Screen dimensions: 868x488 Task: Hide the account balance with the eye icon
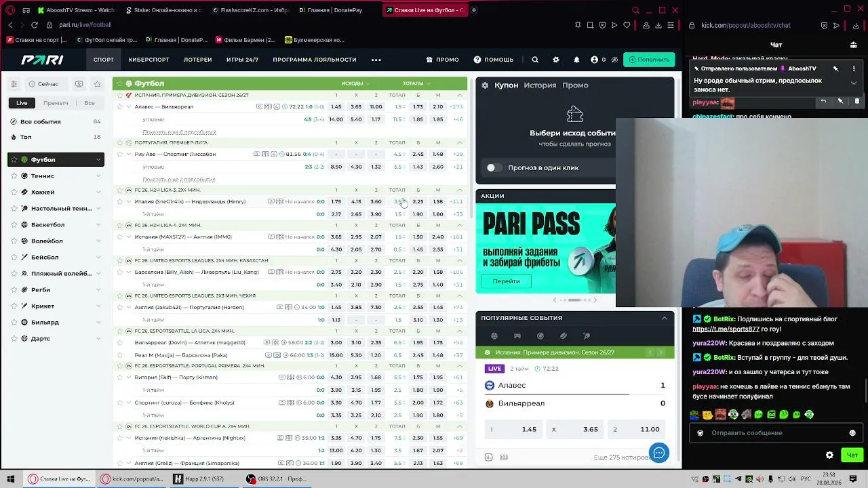point(614,60)
